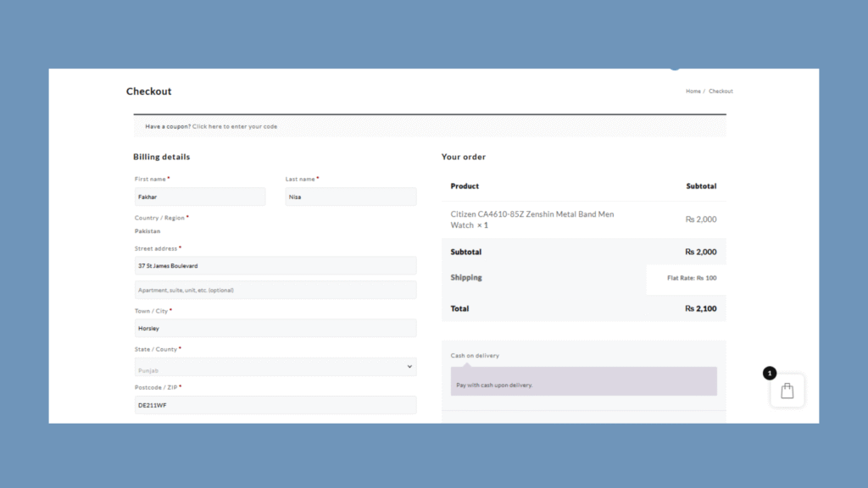The height and width of the screenshot is (488, 868).
Task: Click the Checkout breadcrumb item
Action: [x=721, y=91]
